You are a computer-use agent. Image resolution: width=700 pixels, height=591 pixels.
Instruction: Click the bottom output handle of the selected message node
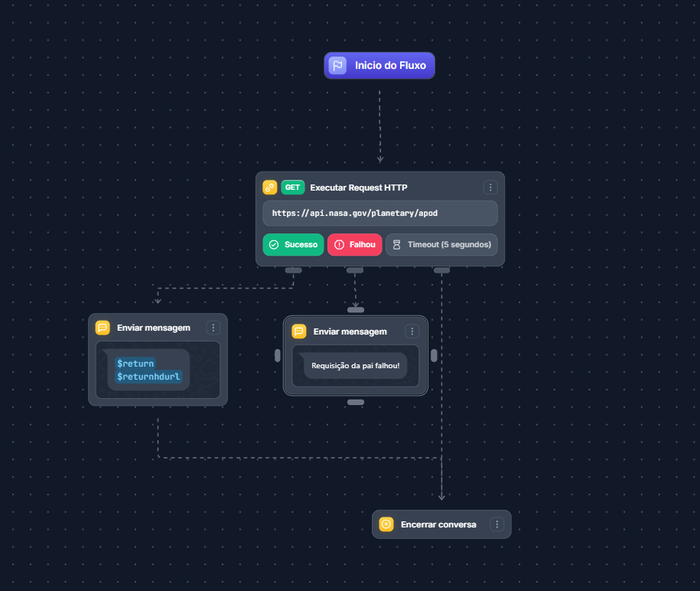[356, 402]
